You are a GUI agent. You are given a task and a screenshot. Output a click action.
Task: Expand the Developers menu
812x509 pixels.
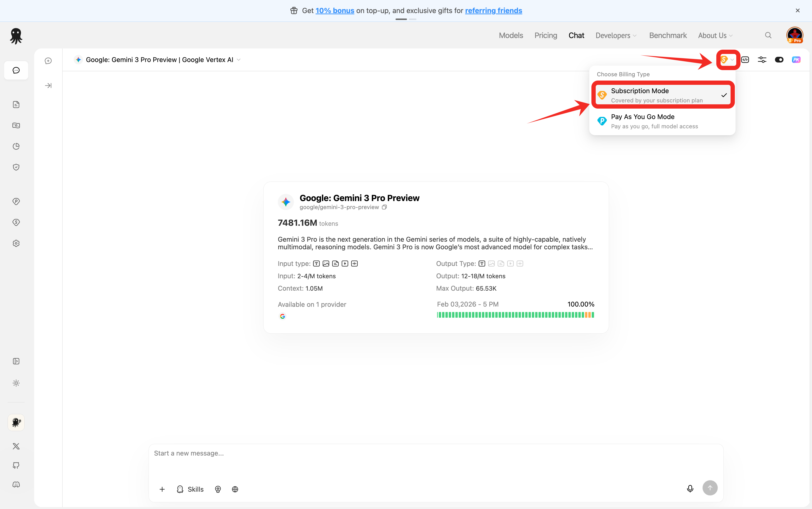616,35
